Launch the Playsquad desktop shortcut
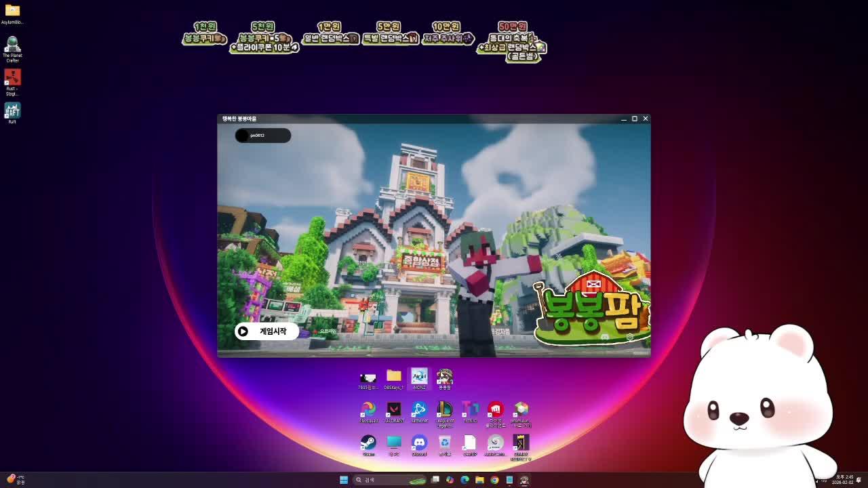 [x=368, y=412]
